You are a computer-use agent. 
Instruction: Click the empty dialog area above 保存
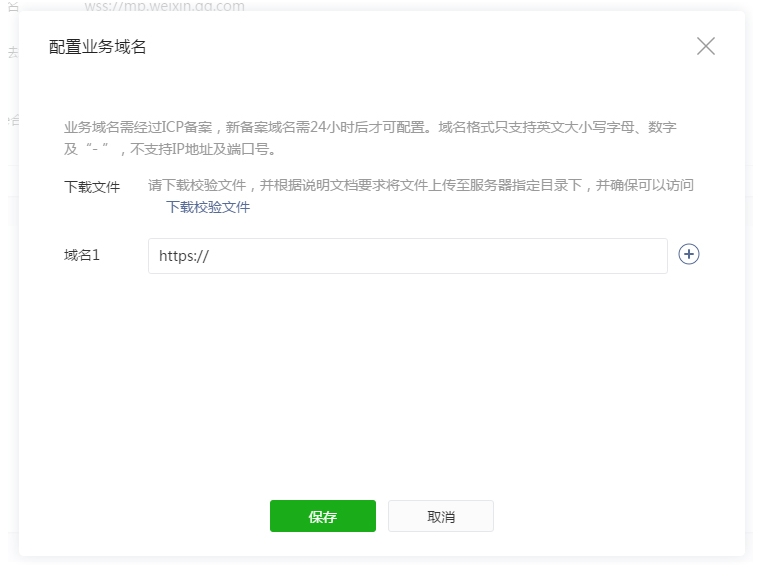tap(380, 400)
